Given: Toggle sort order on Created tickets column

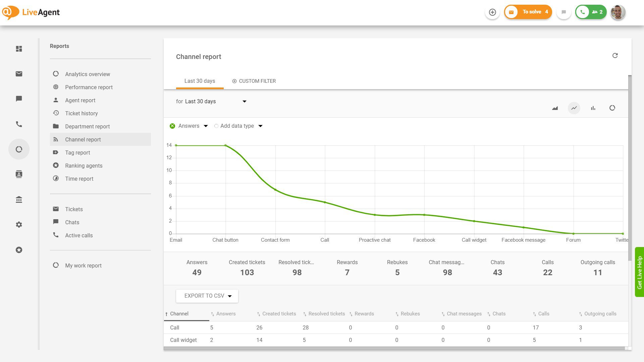Looking at the screenshot, I should tap(258, 314).
